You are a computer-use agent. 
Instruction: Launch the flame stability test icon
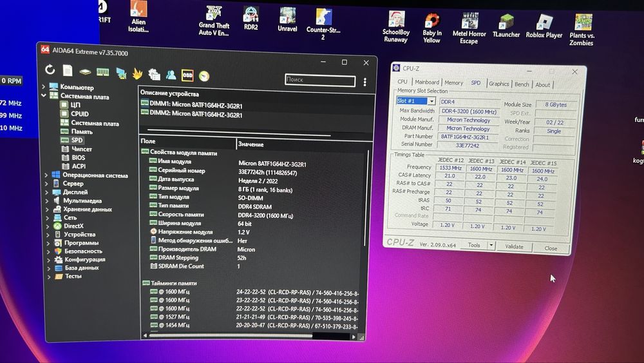click(137, 74)
